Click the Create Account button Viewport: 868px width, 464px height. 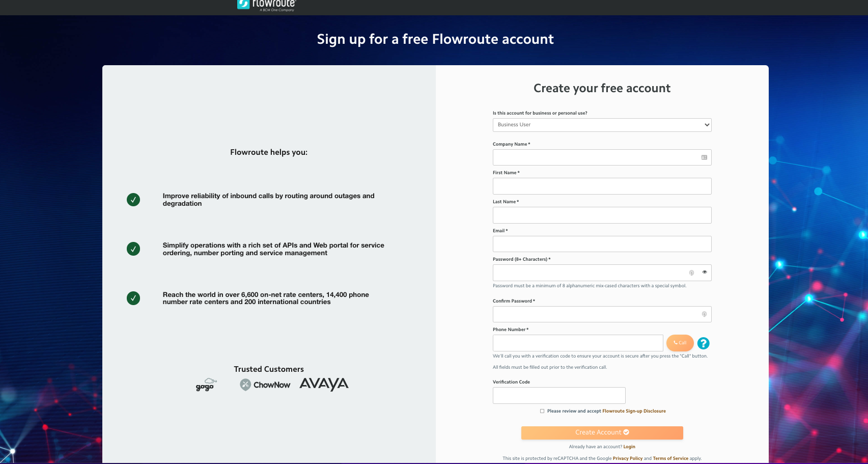coord(602,432)
